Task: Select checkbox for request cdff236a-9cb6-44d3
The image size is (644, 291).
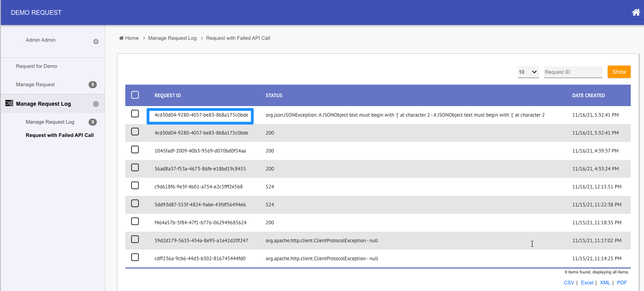Action: [x=135, y=257]
